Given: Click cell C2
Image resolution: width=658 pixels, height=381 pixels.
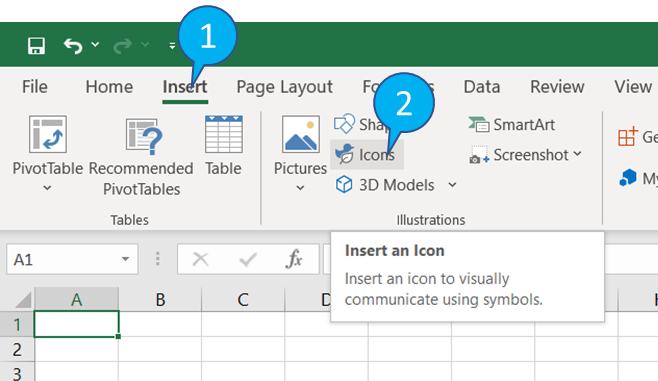Looking at the screenshot, I should point(243,349).
